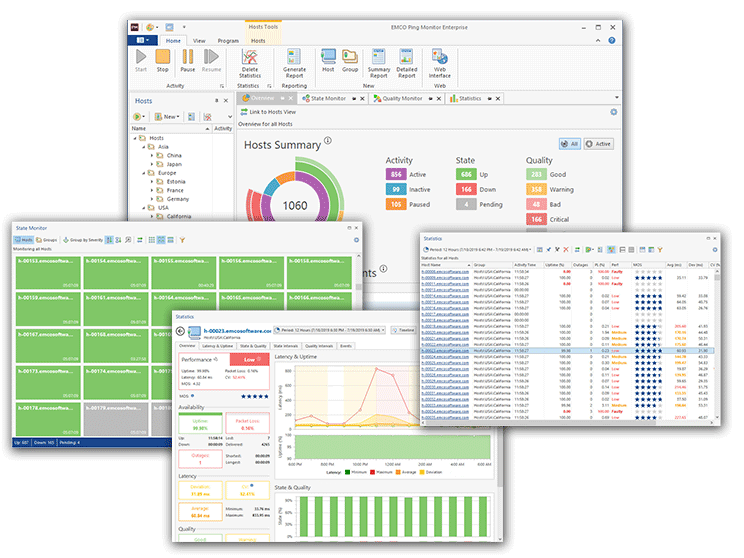
Task: Click the purple 856 Active swatch
Action: pos(396,175)
